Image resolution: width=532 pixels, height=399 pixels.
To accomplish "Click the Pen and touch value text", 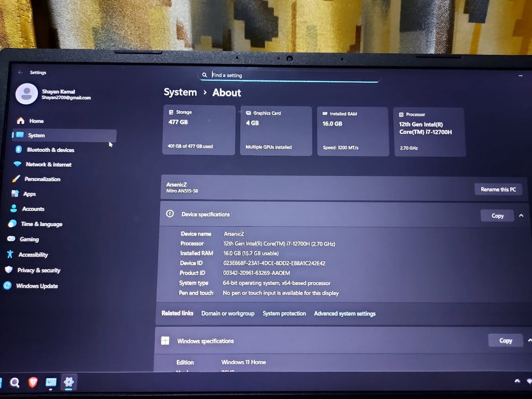I will click(281, 293).
